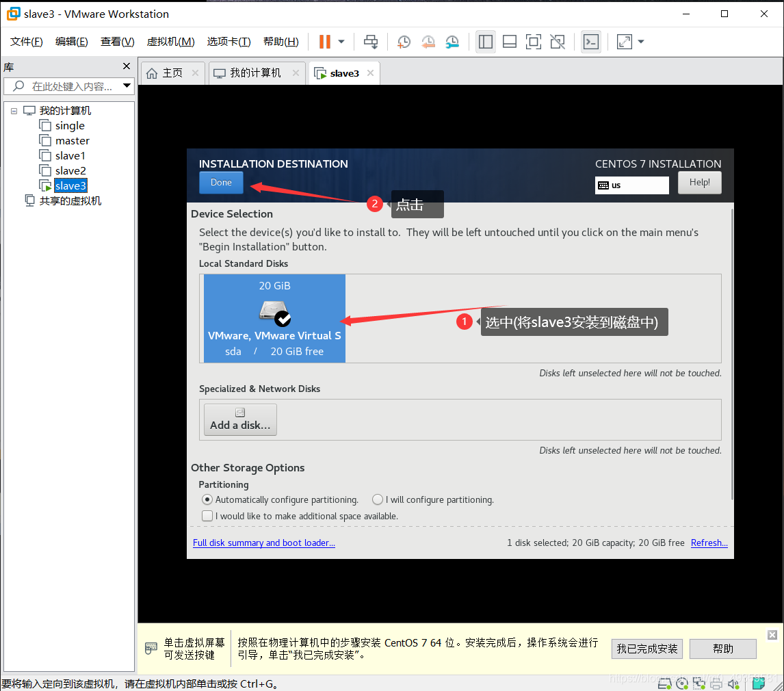This screenshot has height=691, width=784.
Task: Select I will configure partitioning radio
Action: point(378,499)
